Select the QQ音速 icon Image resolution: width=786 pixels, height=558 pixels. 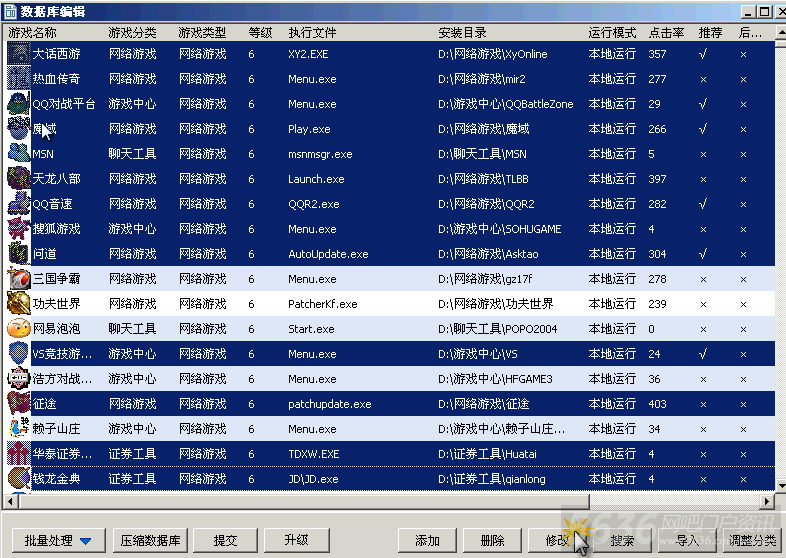click(19, 204)
